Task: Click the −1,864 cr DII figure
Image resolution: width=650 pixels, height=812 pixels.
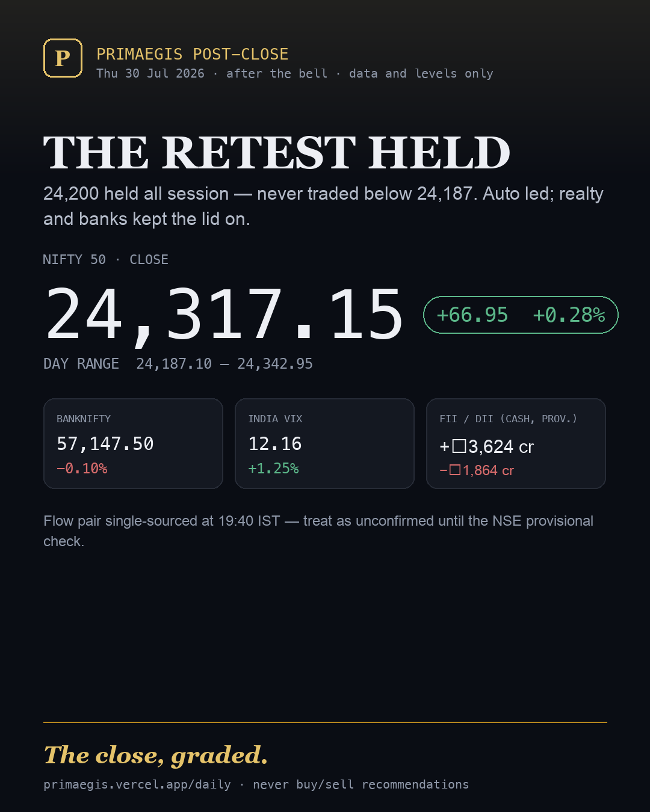Action: click(x=477, y=470)
